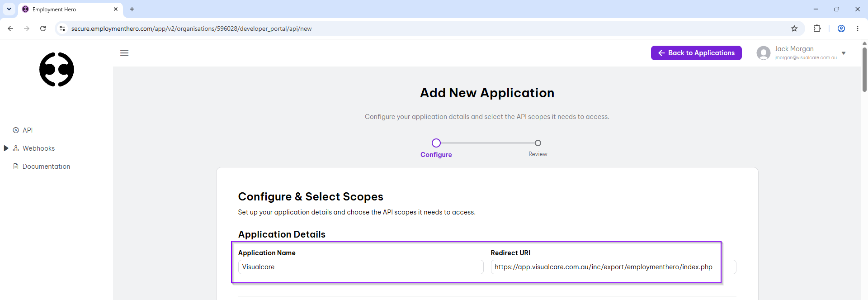Image resolution: width=868 pixels, height=300 pixels.
Task: Click the Documentation page icon
Action: click(16, 167)
